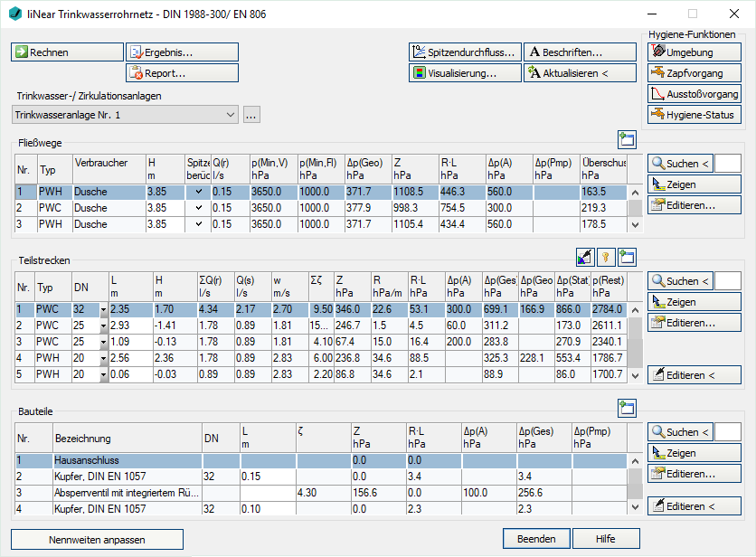This screenshot has width=756, height=557.
Task: Click the Rechnen button
Action: tap(67, 52)
